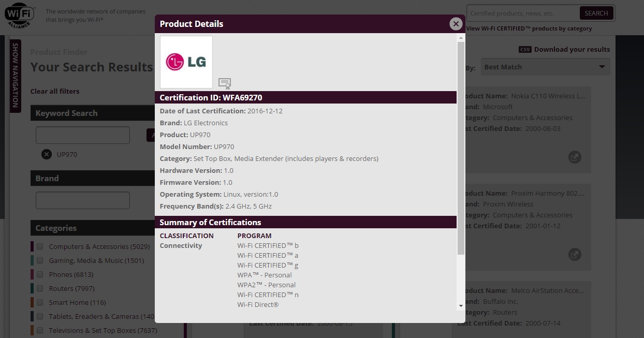Select WPA2 - Personal program entry
The image size is (644, 338).
267,285
